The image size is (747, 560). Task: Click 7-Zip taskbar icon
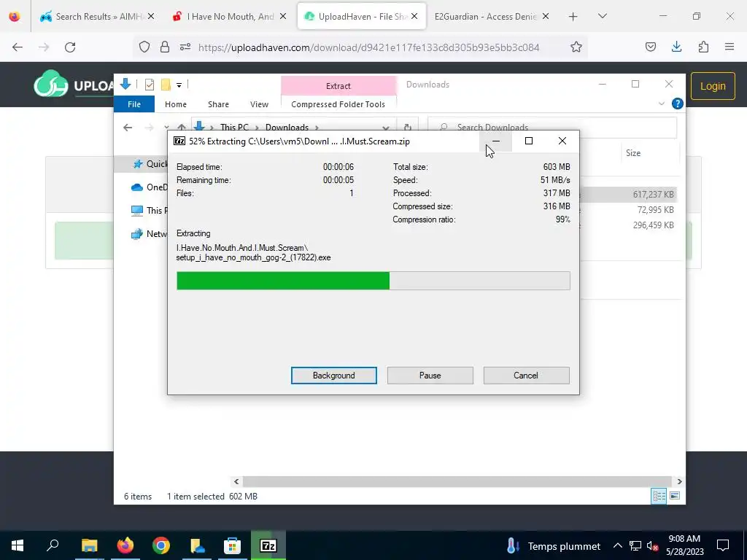click(268, 545)
